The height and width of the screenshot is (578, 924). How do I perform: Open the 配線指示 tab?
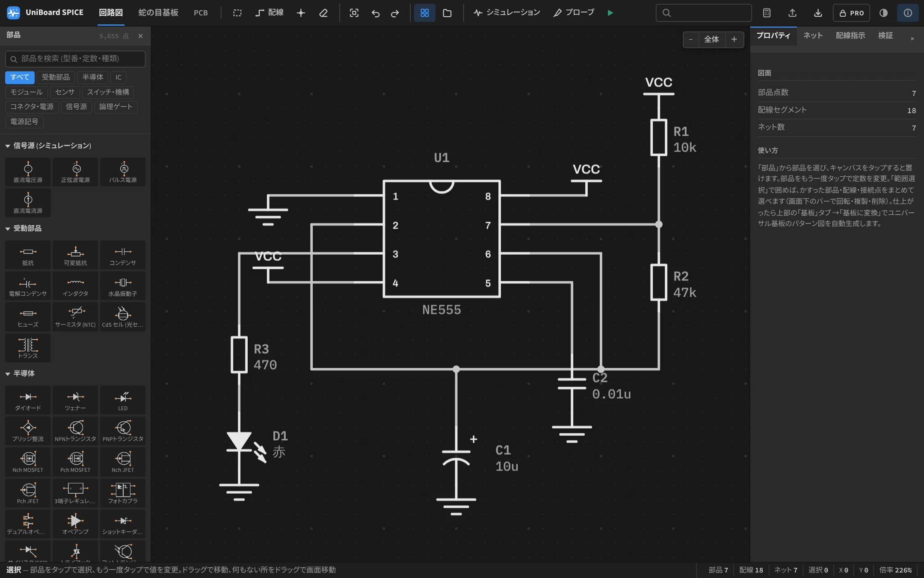click(x=850, y=36)
